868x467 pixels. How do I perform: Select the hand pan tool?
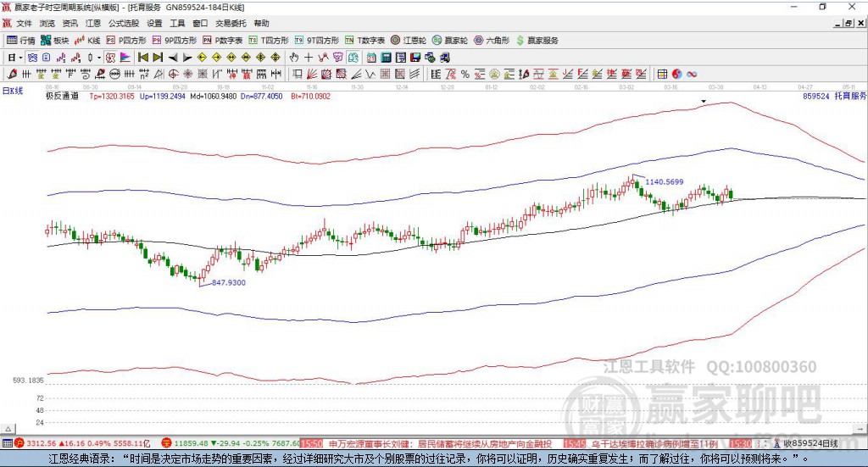coord(294,58)
